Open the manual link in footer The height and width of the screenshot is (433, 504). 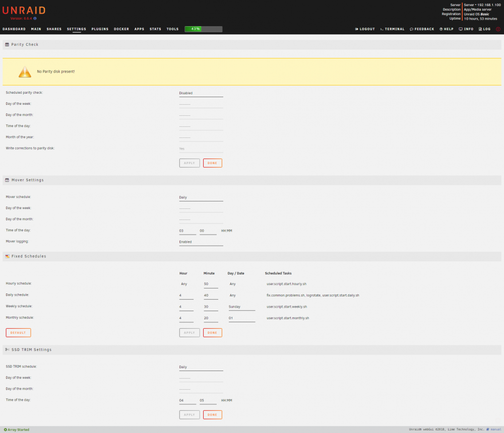tap(495, 429)
